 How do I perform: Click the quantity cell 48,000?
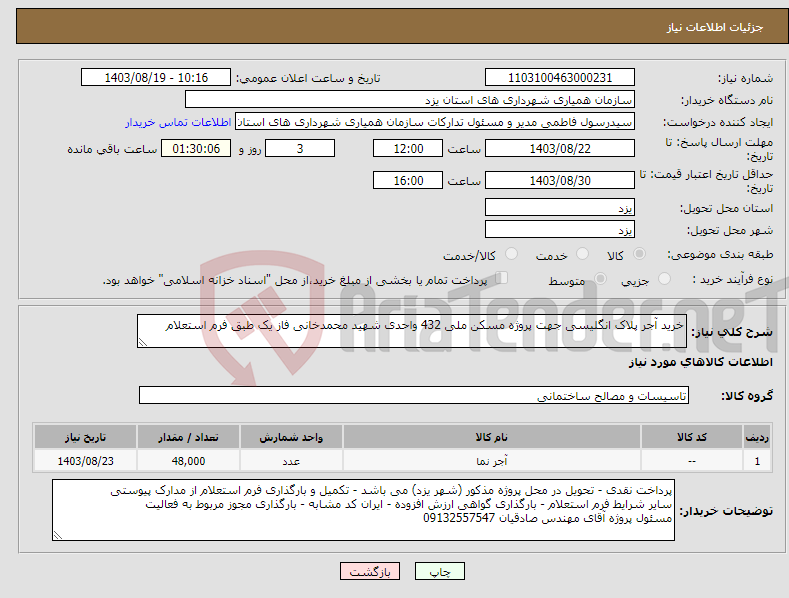tap(188, 461)
